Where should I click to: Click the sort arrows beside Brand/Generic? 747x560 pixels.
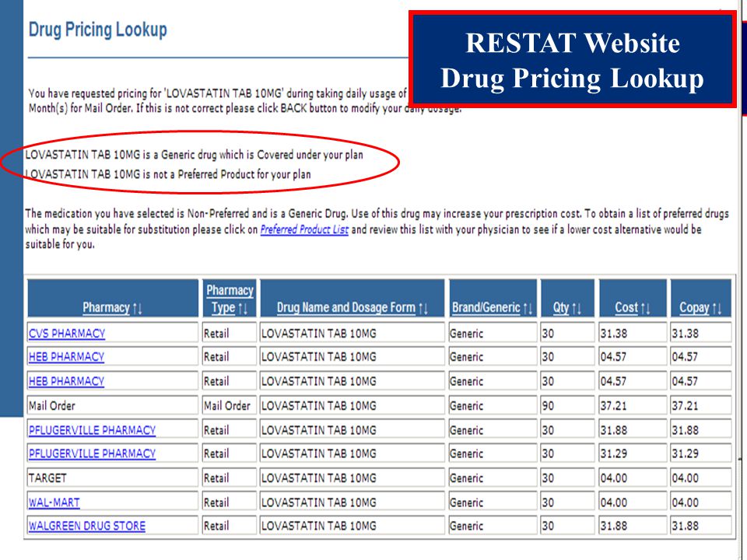528,309
